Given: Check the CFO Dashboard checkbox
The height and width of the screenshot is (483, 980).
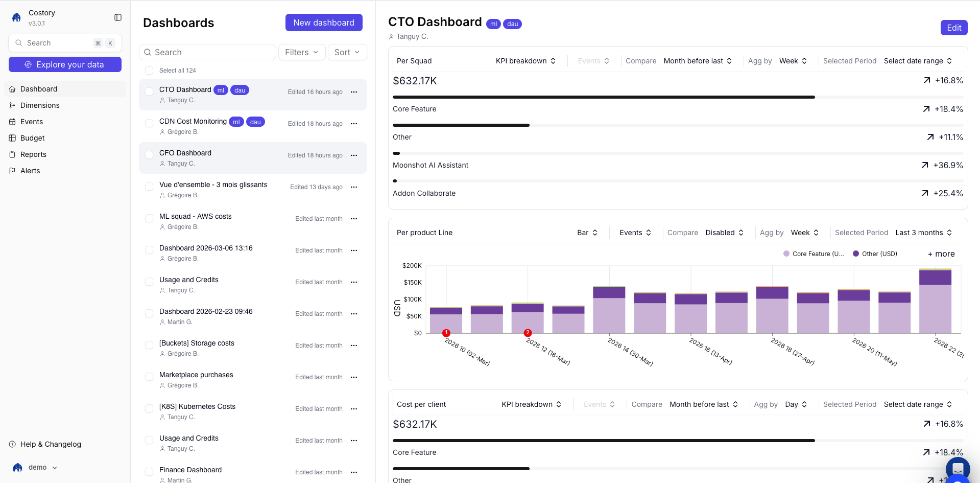Looking at the screenshot, I should pos(149,155).
